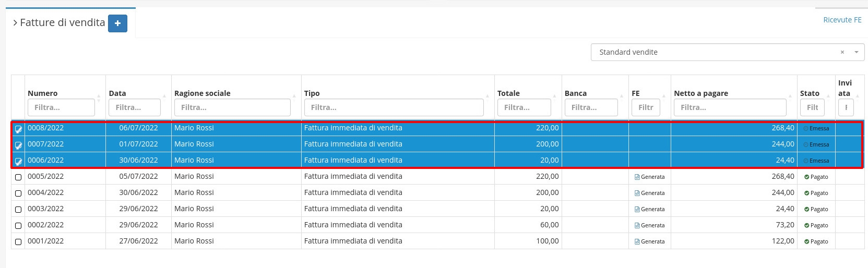Uncheck the checkbox for invoice 0008/2022

tap(18, 129)
